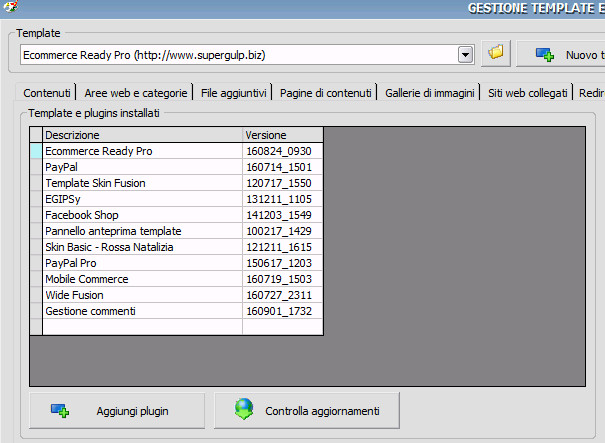Click the highlighted row selector of first row
This screenshot has width=605, height=443.
click(36, 151)
